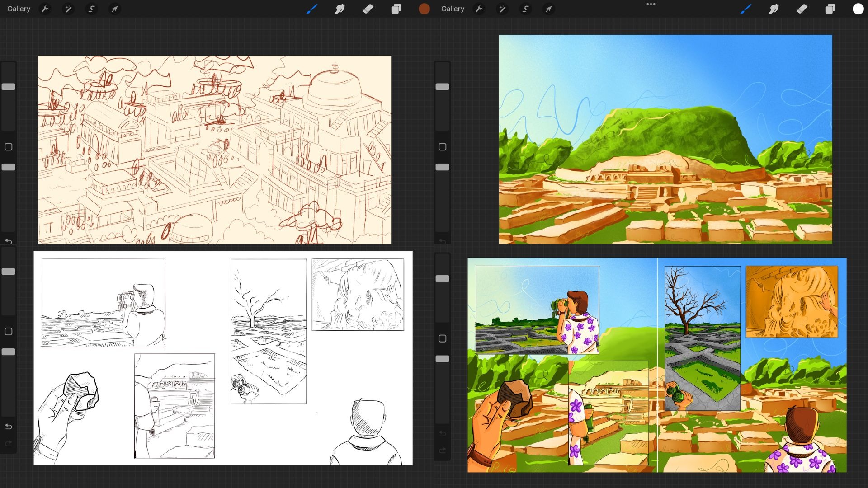Adjust brush size slider beside sketch canvas
This screenshot has height=488, width=868.
[x=8, y=87]
